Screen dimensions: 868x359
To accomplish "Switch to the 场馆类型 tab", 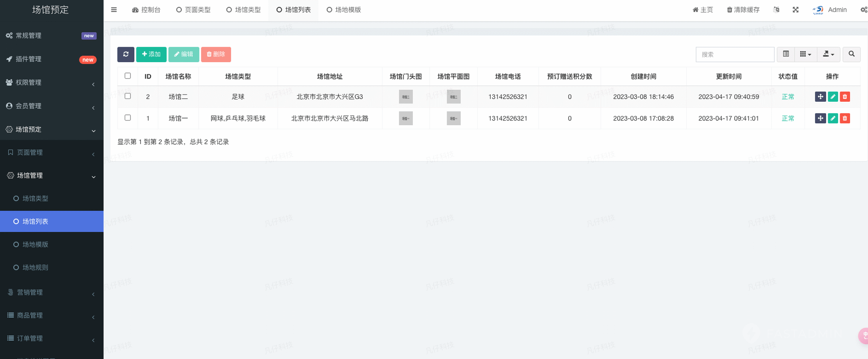I will [243, 10].
